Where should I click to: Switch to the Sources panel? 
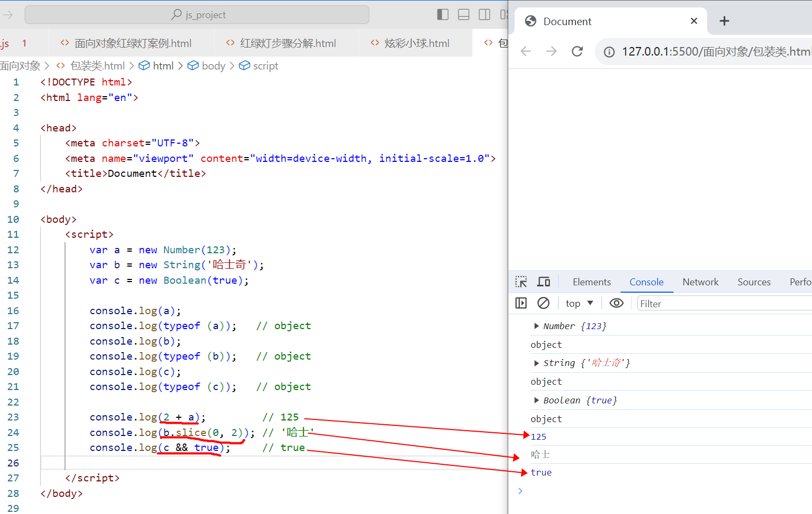point(754,282)
